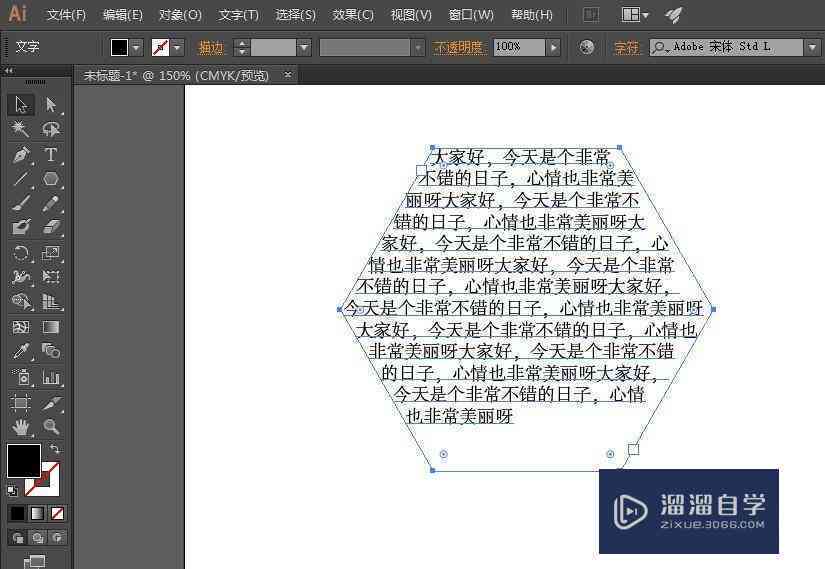This screenshot has height=569, width=825.
Task: Select the Symbol Sprayer tool
Action: coord(21,377)
